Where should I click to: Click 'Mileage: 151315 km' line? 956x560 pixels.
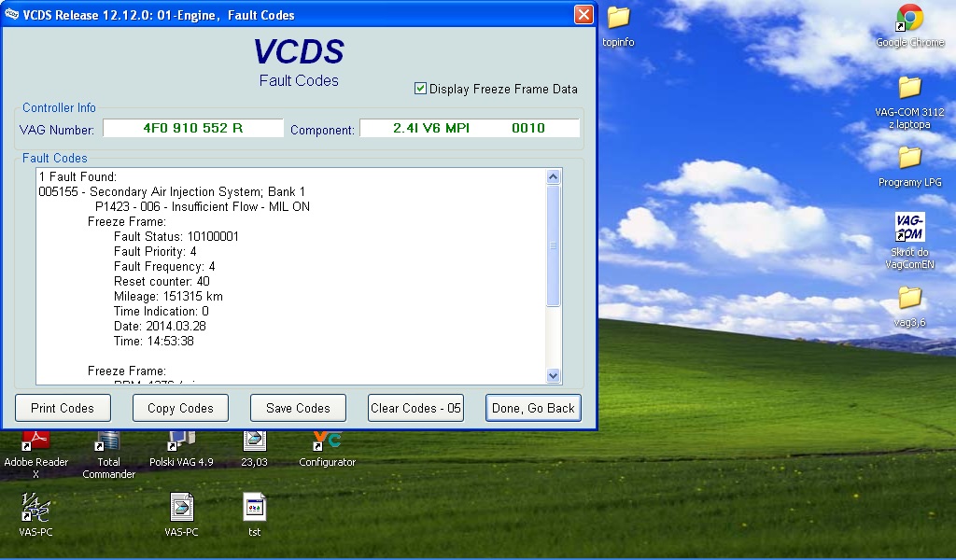[x=168, y=296]
